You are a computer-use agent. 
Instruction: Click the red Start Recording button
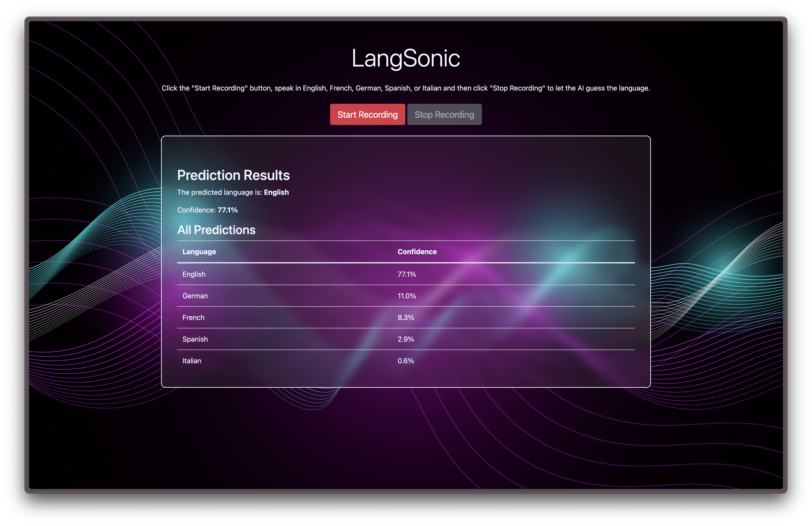(x=367, y=114)
